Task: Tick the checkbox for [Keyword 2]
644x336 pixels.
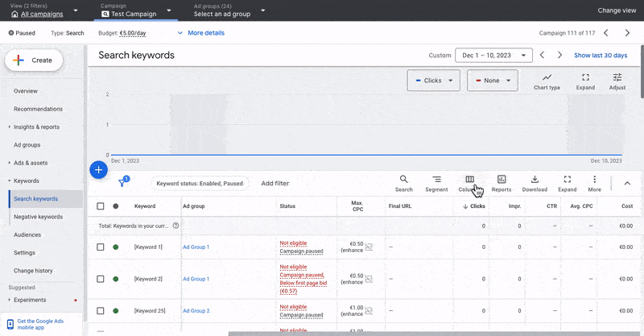Action: pos(100,279)
